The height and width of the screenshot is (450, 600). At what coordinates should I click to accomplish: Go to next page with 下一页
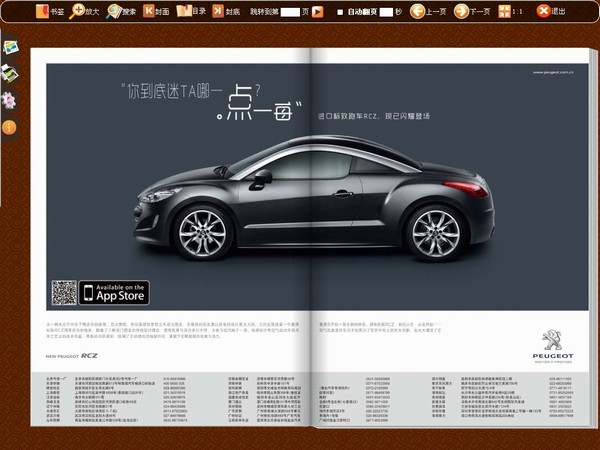(x=471, y=11)
